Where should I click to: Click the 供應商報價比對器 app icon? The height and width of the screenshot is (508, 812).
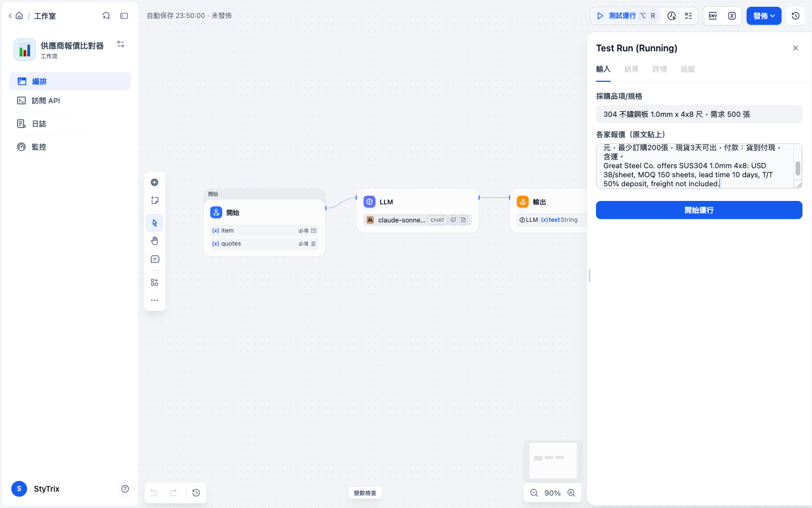pyautogui.click(x=25, y=50)
